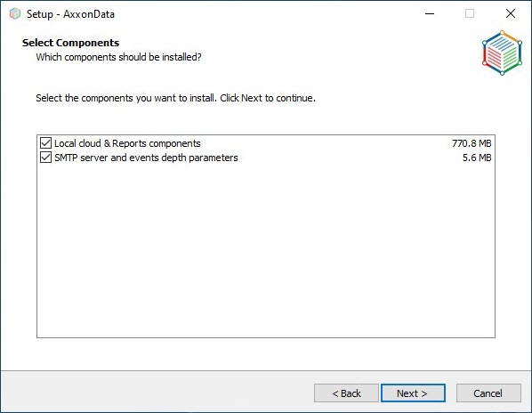Click the Select Components heading
532x413 pixels.
click(70, 43)
